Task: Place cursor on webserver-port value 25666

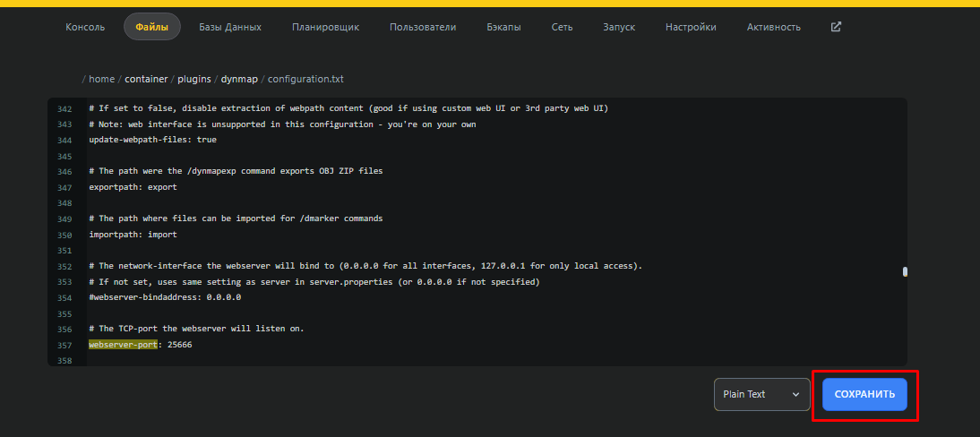Action: tap(179, 345)
